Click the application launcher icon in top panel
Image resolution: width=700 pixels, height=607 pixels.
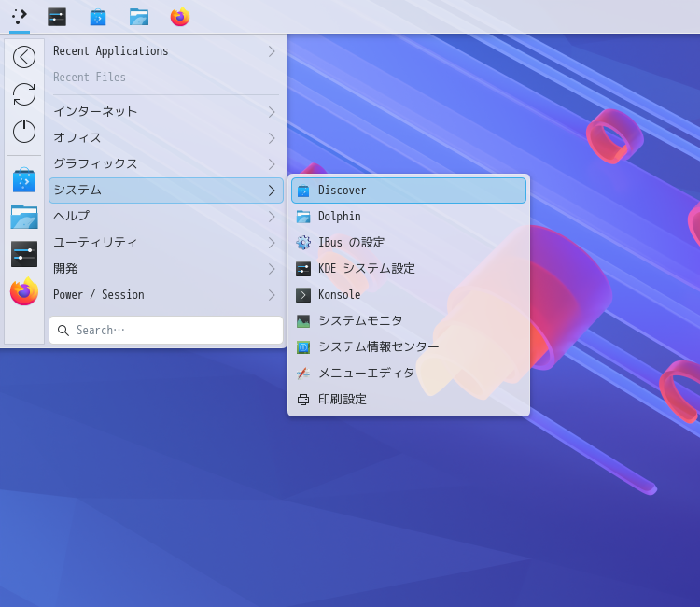[x=20, y=17]
